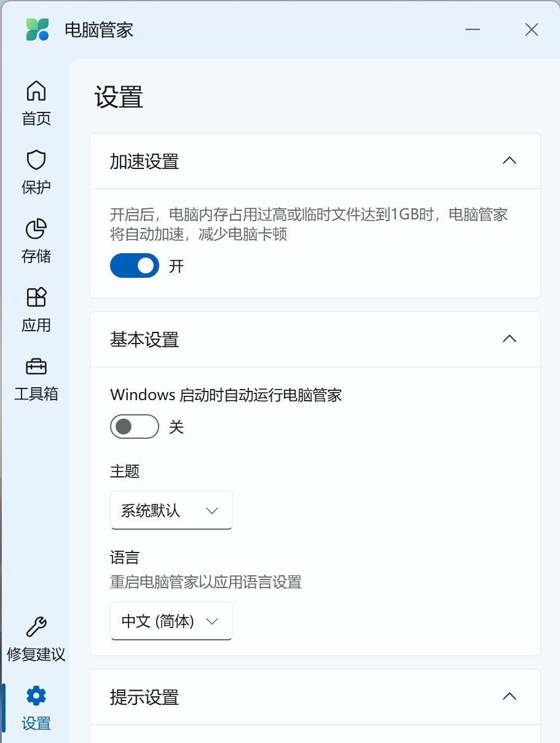560x743 pixels.
Task: Open the theme dropdown 系统默认
Action: tap(171, 510)
